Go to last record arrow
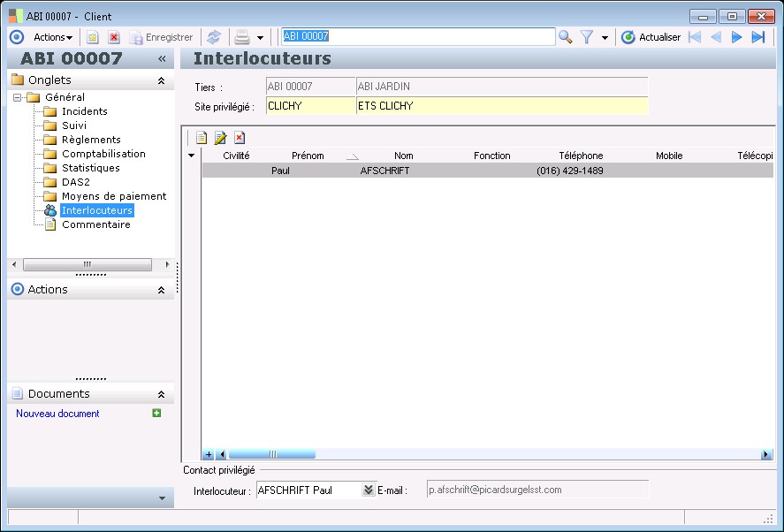 pos(758,37)
